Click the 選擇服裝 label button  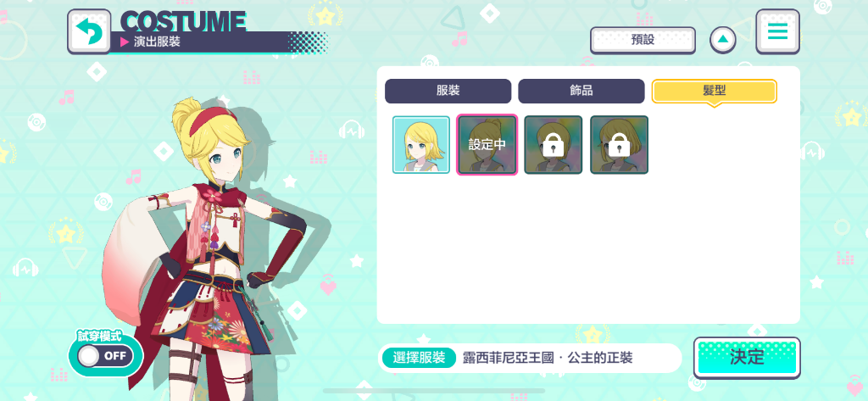pos(419,358)
